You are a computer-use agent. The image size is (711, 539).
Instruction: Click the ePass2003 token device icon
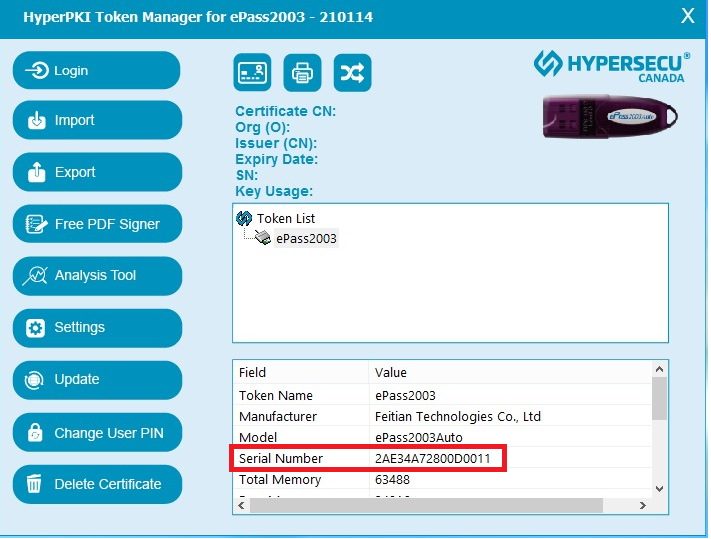tap(263, 237)
